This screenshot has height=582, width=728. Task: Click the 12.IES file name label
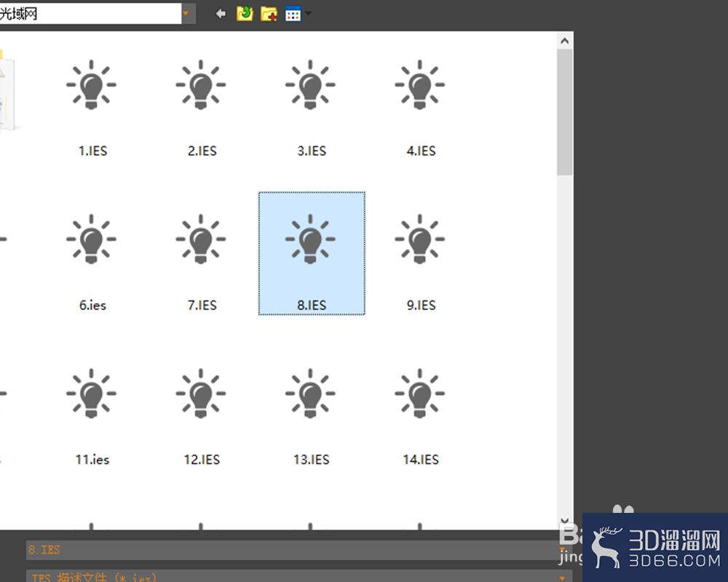tap(202, 460)
